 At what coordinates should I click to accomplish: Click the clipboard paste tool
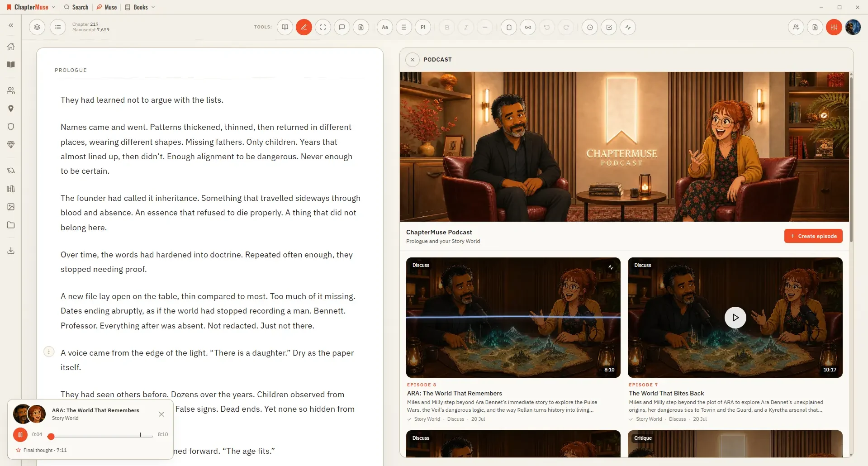[x=509, y=27]
